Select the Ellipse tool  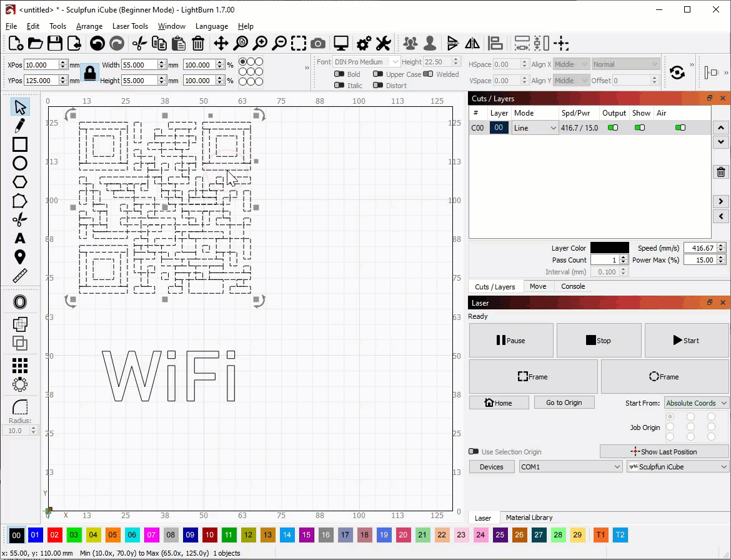pyautogui.click(x=20, y=163)
